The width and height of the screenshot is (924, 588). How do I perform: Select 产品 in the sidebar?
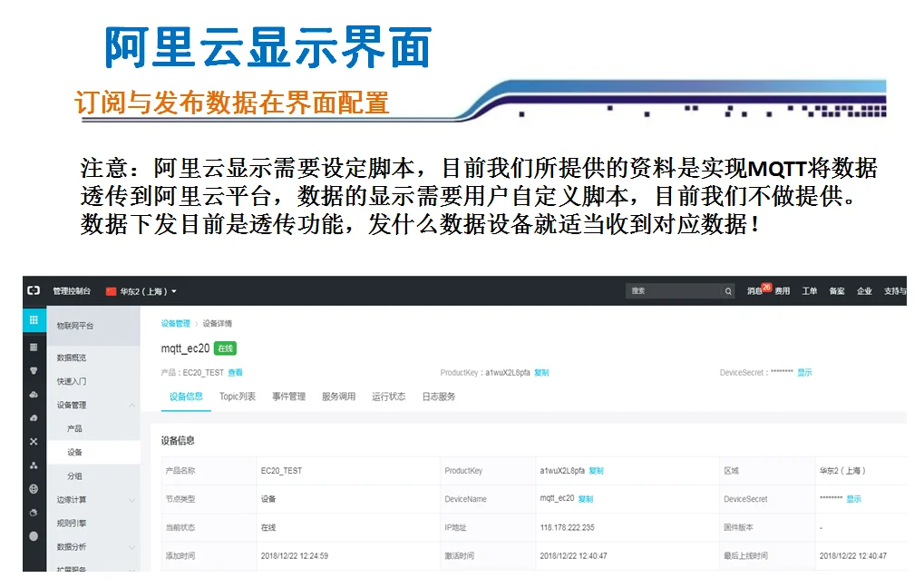(x=75, y=429)
